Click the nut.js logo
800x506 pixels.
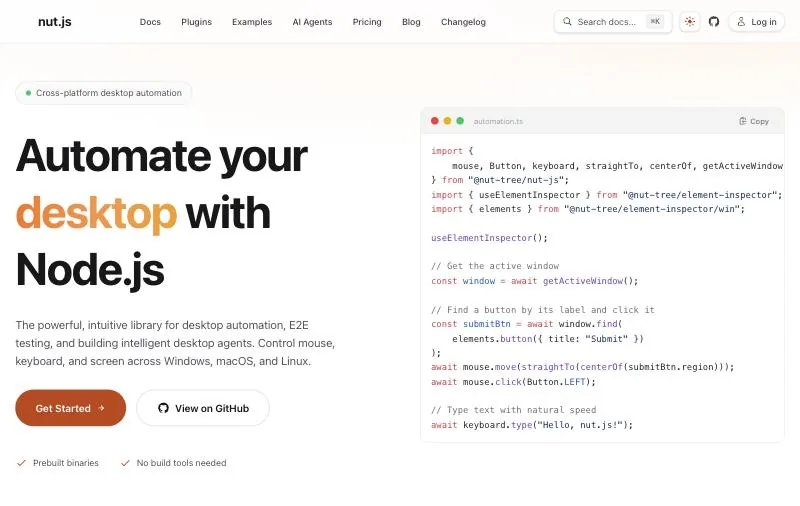click(55, 22)
